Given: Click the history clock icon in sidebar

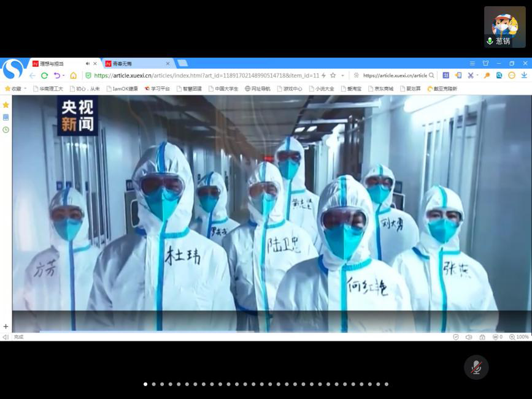Looking at the screenshot, I should 6,130.
